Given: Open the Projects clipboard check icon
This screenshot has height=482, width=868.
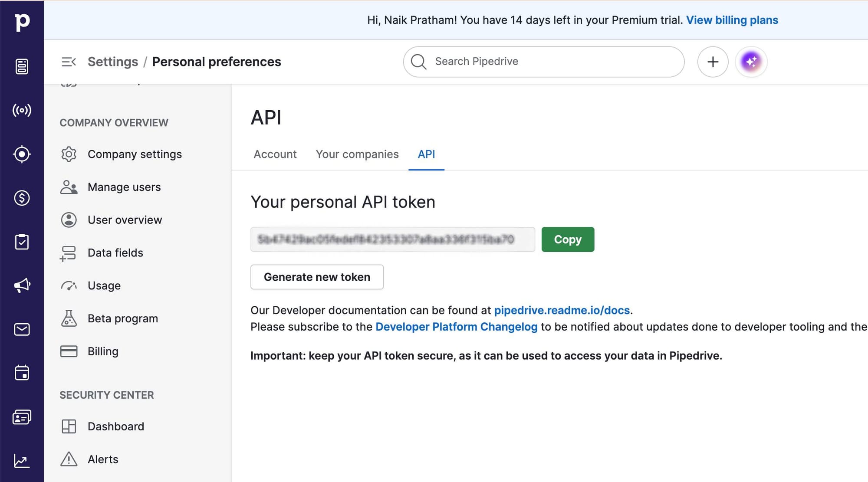Looking at the screenshot, I should click(x=22, y=242).
